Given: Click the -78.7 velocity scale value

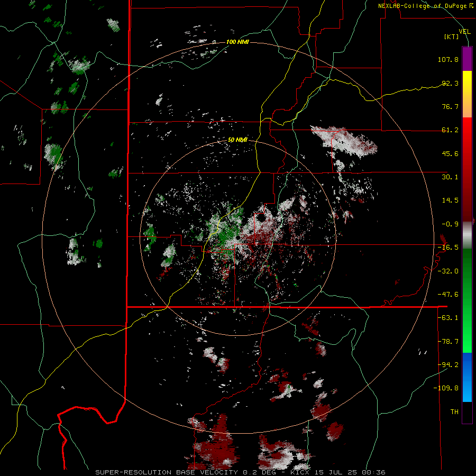Looking at the screenshot, I should tap(448, 342).
